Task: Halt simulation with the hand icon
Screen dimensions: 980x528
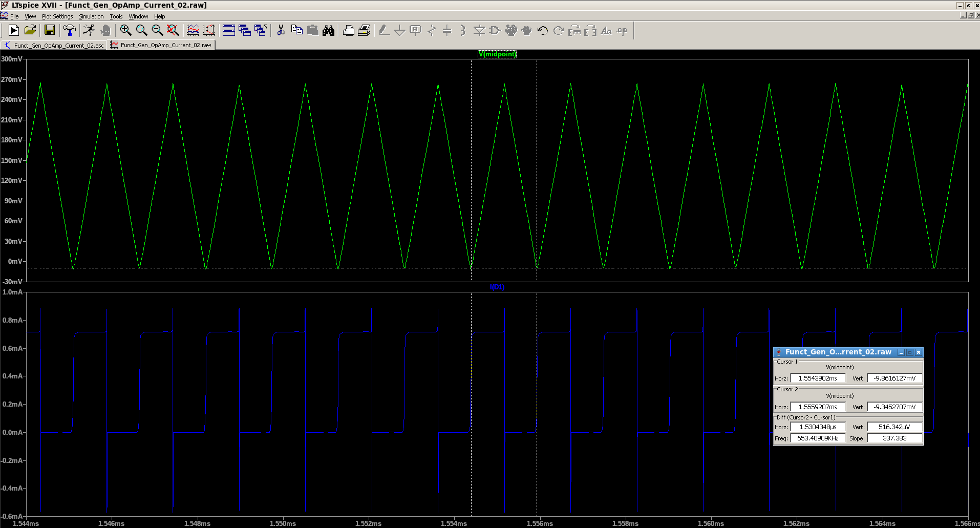Action: (105, 31)
